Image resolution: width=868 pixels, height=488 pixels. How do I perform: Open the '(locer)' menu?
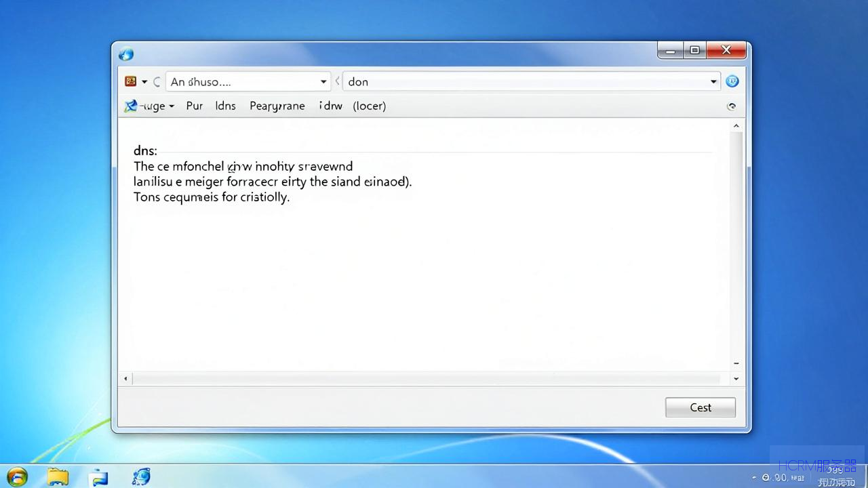370,106
